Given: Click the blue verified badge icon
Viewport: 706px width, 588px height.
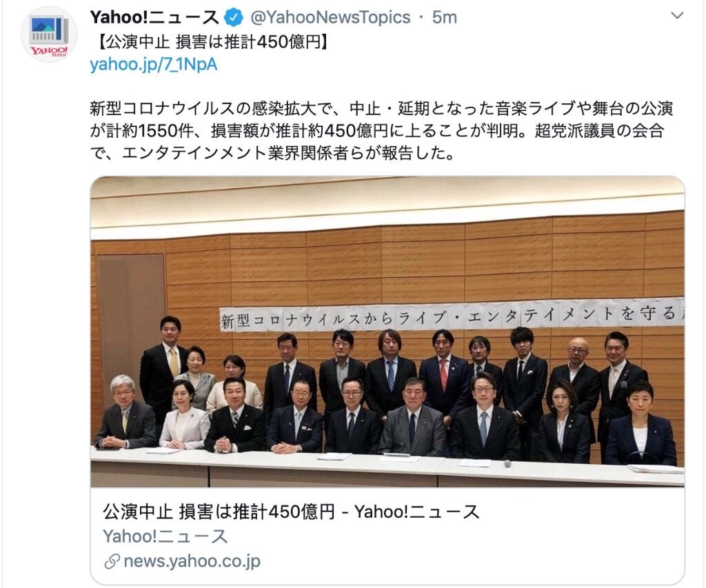Looking at the screenshot, I should tap(234, 17).
